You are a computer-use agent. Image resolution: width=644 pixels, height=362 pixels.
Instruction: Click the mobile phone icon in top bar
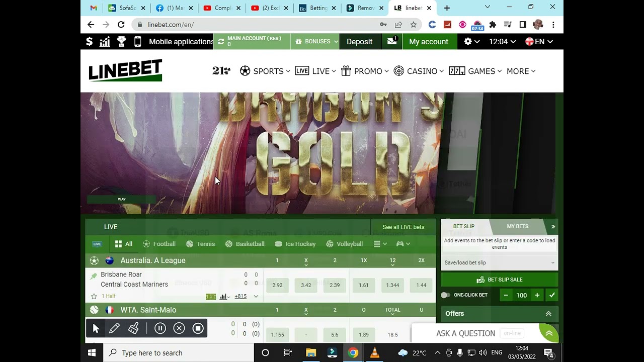point(138,42)
